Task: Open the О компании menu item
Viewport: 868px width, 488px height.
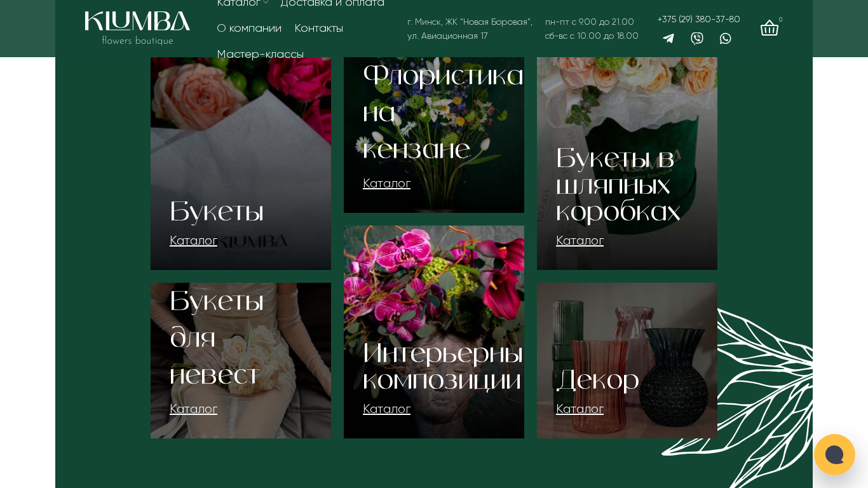Action: (249, 28)
